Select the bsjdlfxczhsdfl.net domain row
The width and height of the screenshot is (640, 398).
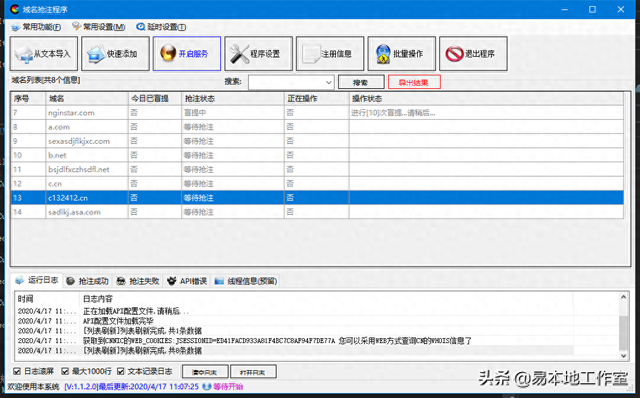point(317,169)
